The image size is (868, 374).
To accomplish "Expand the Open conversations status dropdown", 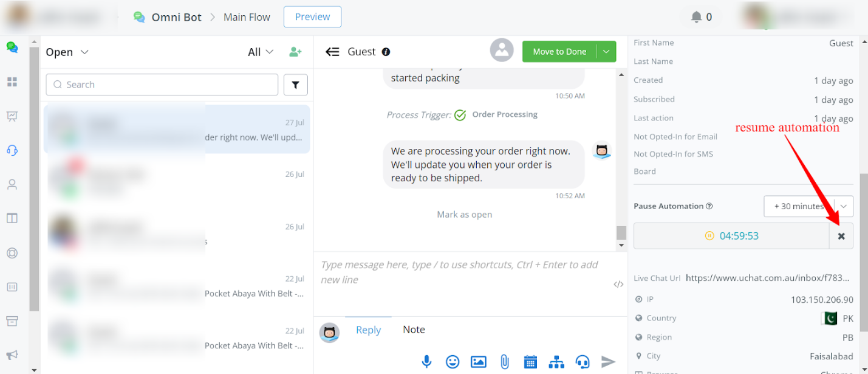I will click(67, 52).
